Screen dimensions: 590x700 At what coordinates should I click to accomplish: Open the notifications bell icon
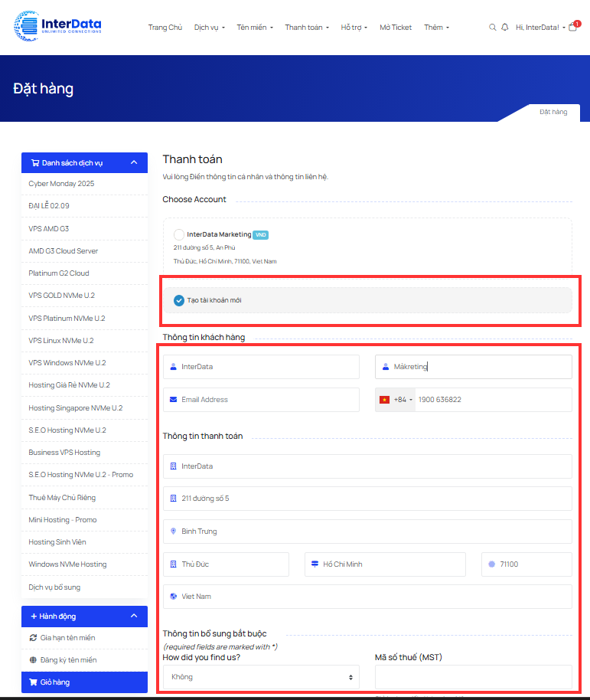505,28
